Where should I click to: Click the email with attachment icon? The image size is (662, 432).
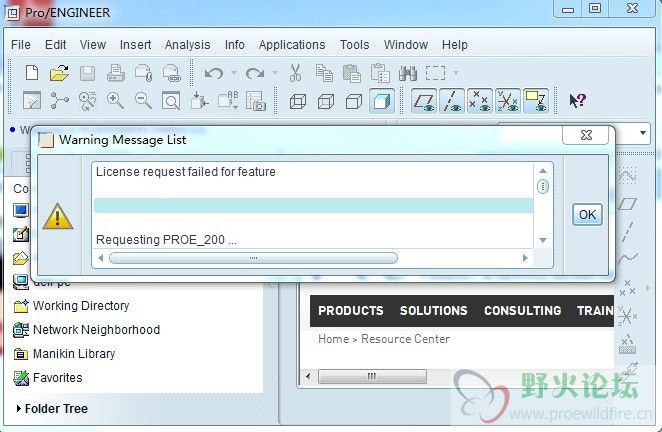(143, 73)
